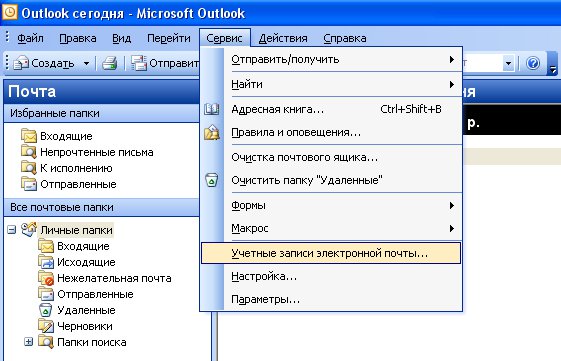The image size is (561, 361).
Task: Click Отправленные folder icon under Личные папки
Action: click(46, 294)
